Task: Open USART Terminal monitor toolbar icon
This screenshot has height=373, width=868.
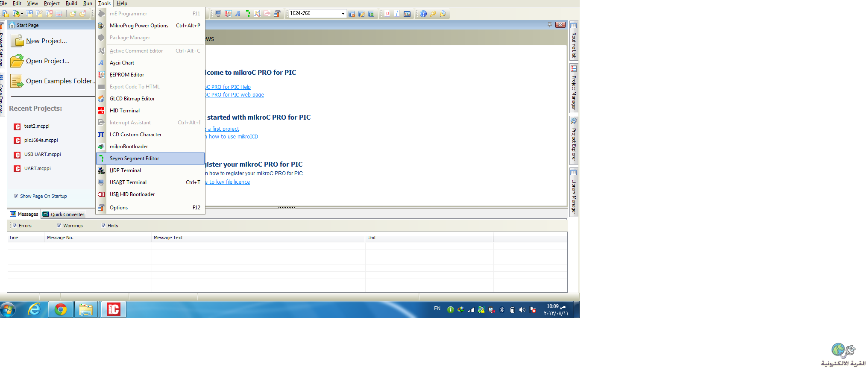Action: pos(218,14)
